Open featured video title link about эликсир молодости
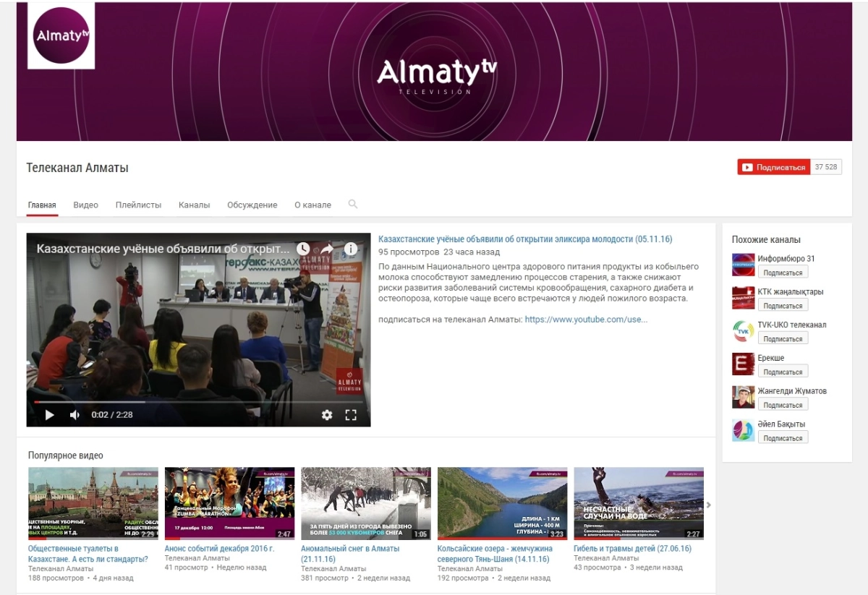 pos(525,239)
